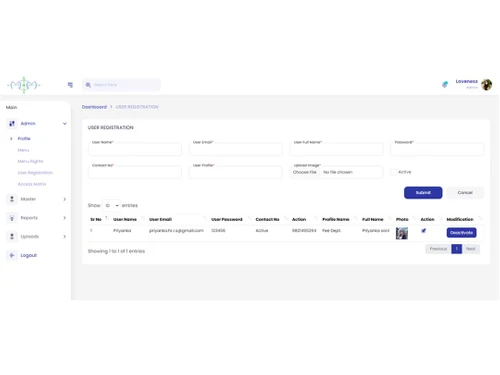
Task: Focus the Contact No input field
Action: [135, 172]
